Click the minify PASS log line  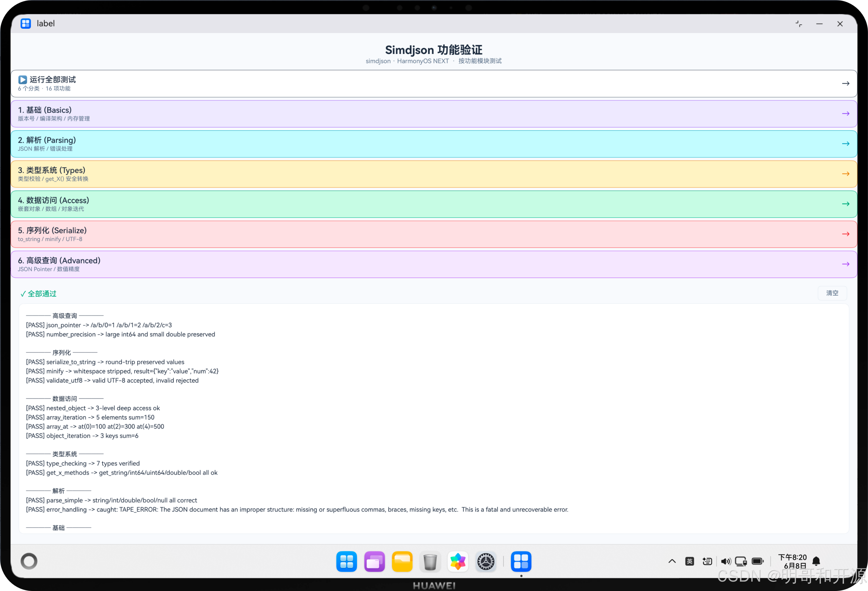tap(122, 371)
